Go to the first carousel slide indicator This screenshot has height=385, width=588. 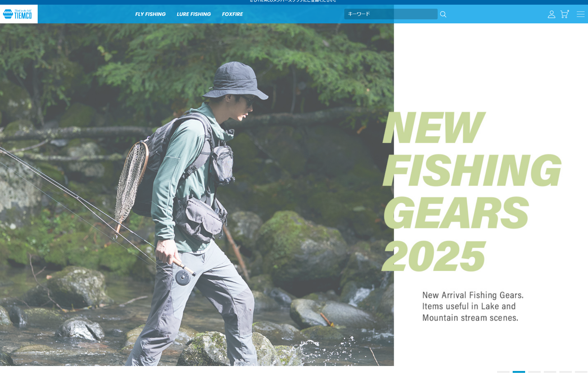click(503, 372)
